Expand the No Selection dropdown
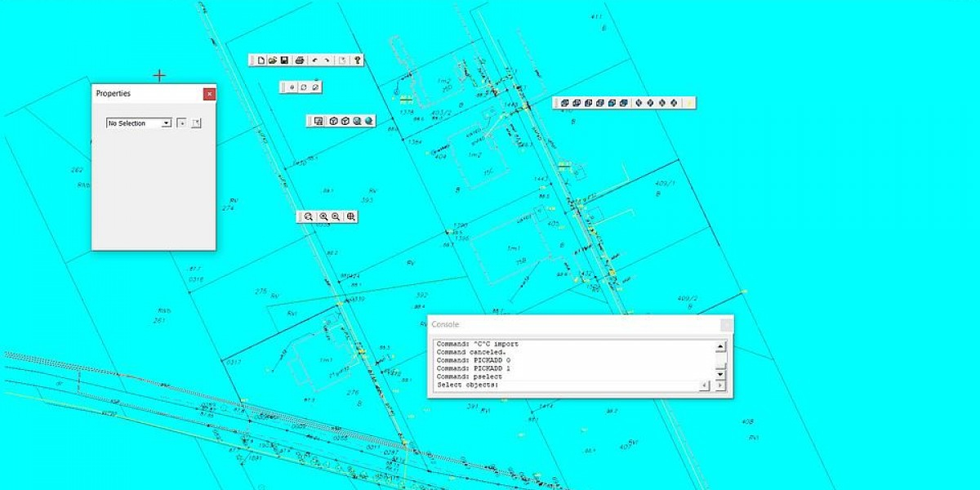Image resolution: width=980 pixels, height=490 pixels. (x=167, y=123)
